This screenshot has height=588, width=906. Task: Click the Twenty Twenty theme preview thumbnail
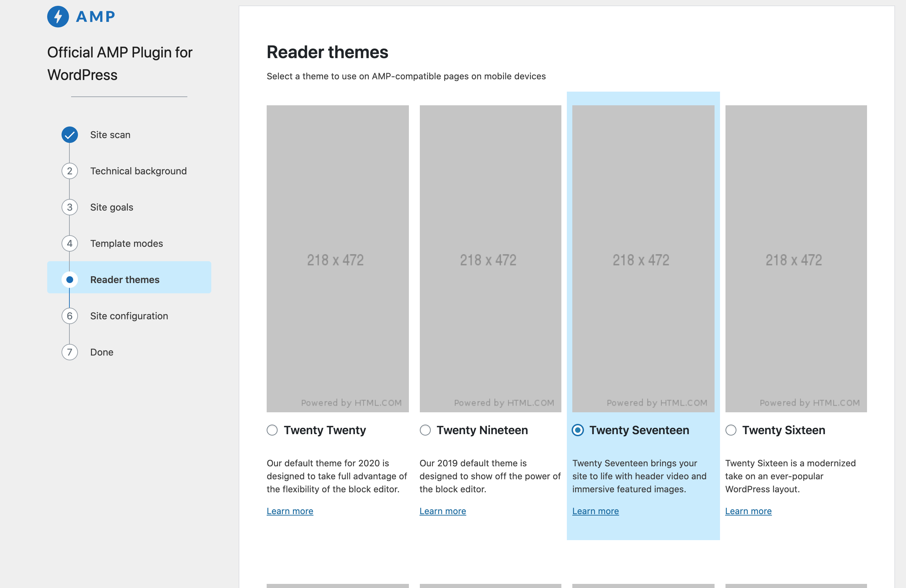[338, 259]
